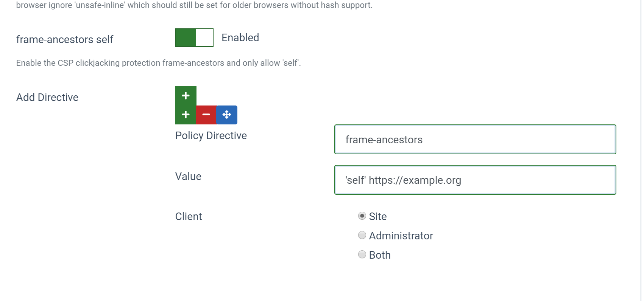This screenshot has width=644, height=301.
Task: Click the 'Client' label
Action: pyautogui.click(x=189, y=216)
